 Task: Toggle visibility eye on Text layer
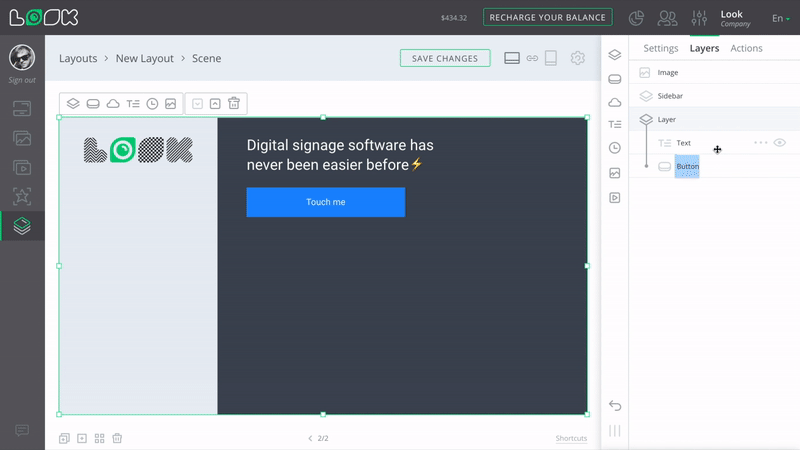780,143
